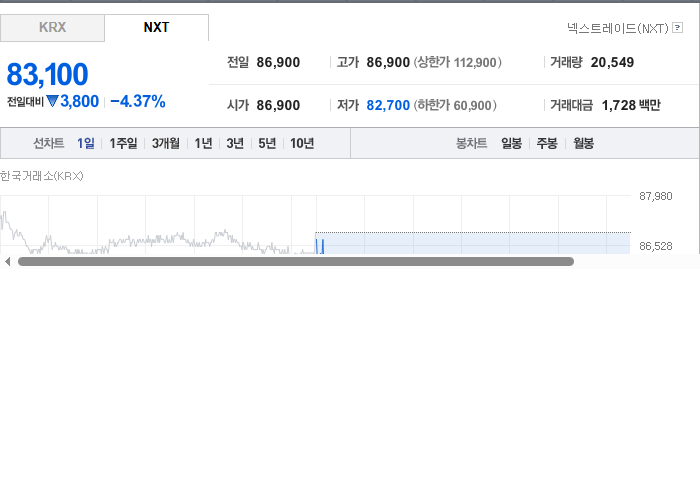Click the 고가 value 86,900
The image size is (700, 490).
388,62
